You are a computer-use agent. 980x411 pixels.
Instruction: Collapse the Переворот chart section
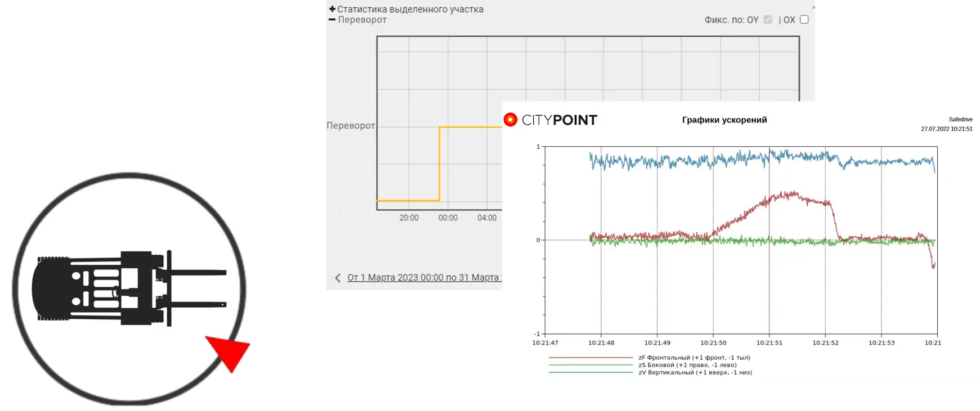point(362,20)
